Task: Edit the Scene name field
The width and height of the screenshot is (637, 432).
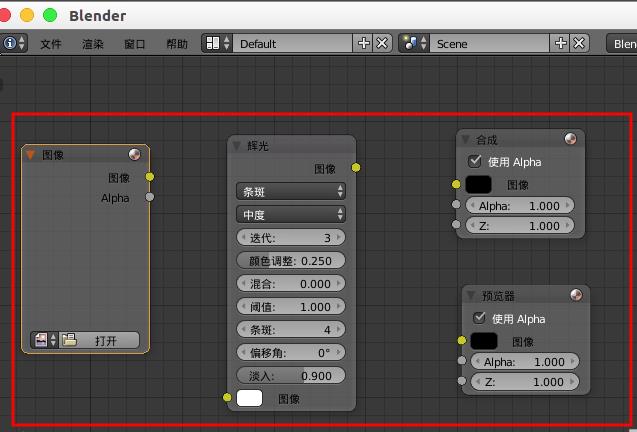Action: tap(489, 43)
